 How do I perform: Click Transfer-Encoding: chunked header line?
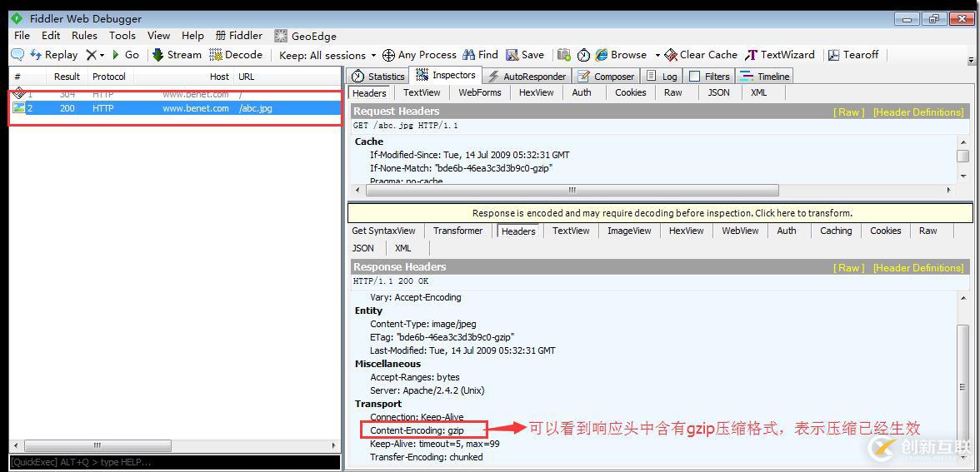[427, 457]
